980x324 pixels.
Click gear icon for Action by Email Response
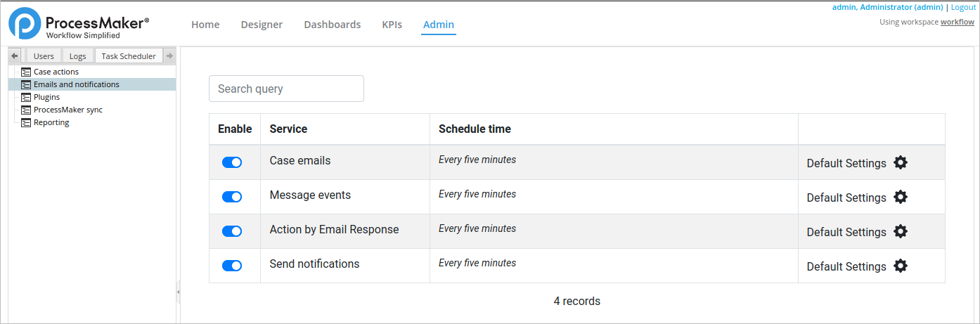pos(900,231)
